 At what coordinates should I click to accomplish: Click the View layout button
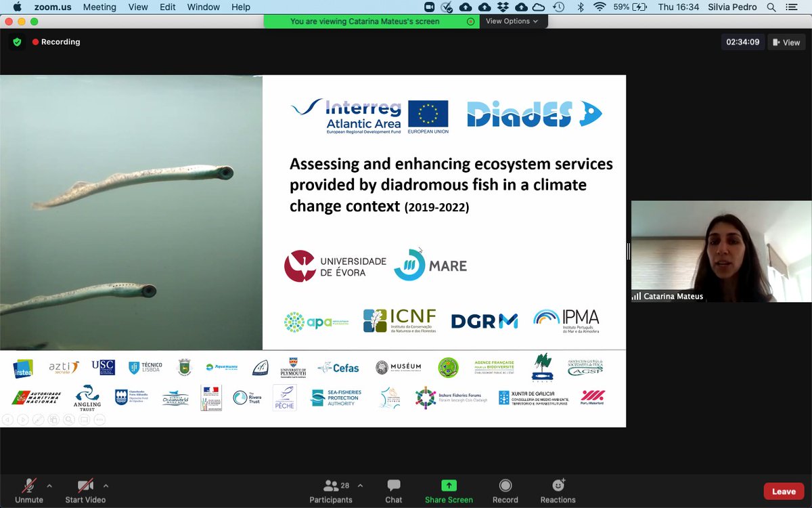pyautogui.click(x=786, y=42)
